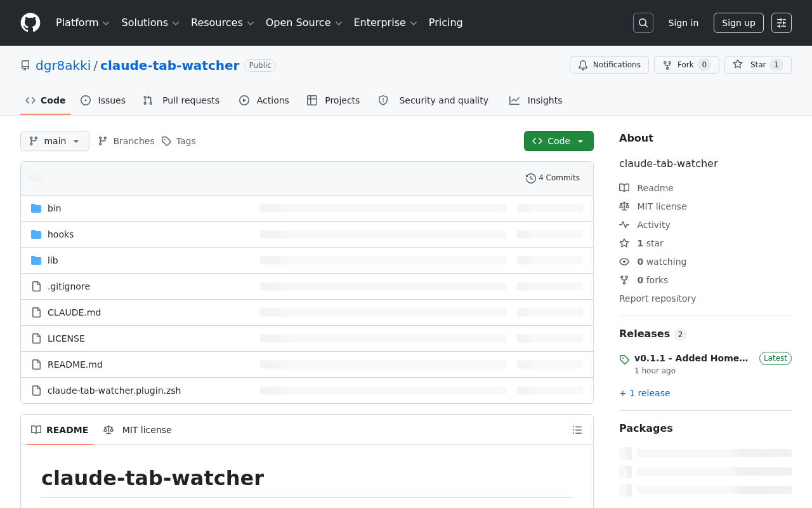Open the green Code dropdown button
Screen dimensions: 812x508
tap(559, 141)
